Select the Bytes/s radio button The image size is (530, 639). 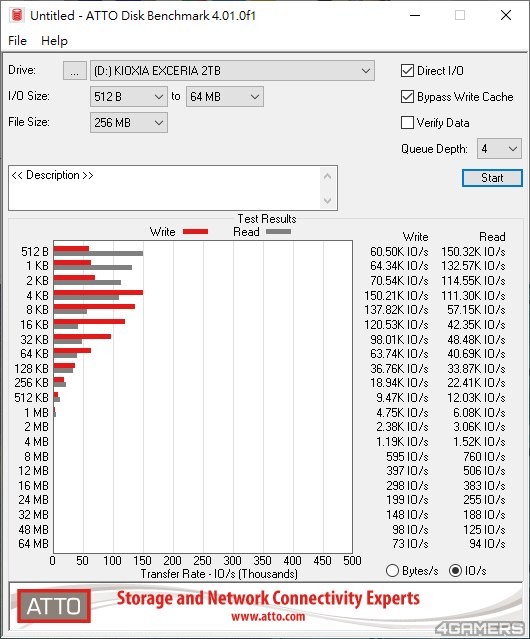click(x=392, y=571)
